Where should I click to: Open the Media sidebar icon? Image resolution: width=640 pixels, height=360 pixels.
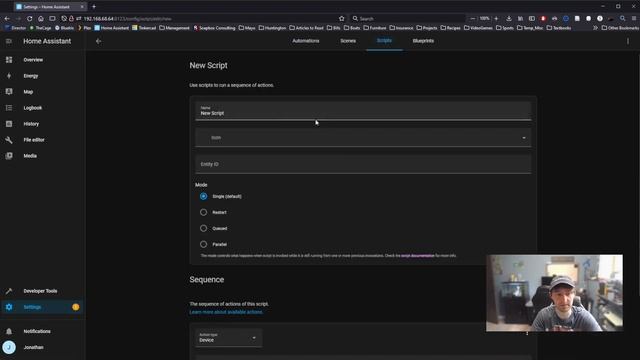pos(9,156)
